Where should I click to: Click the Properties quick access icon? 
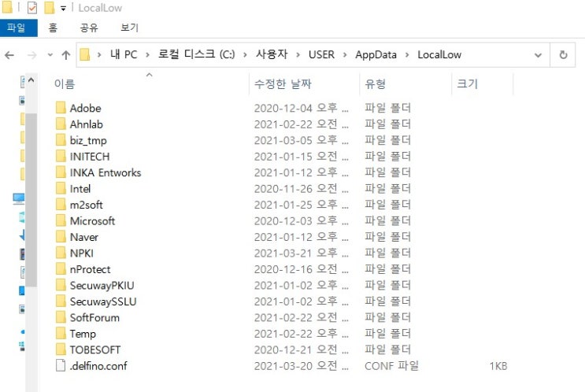click(32, 8)
